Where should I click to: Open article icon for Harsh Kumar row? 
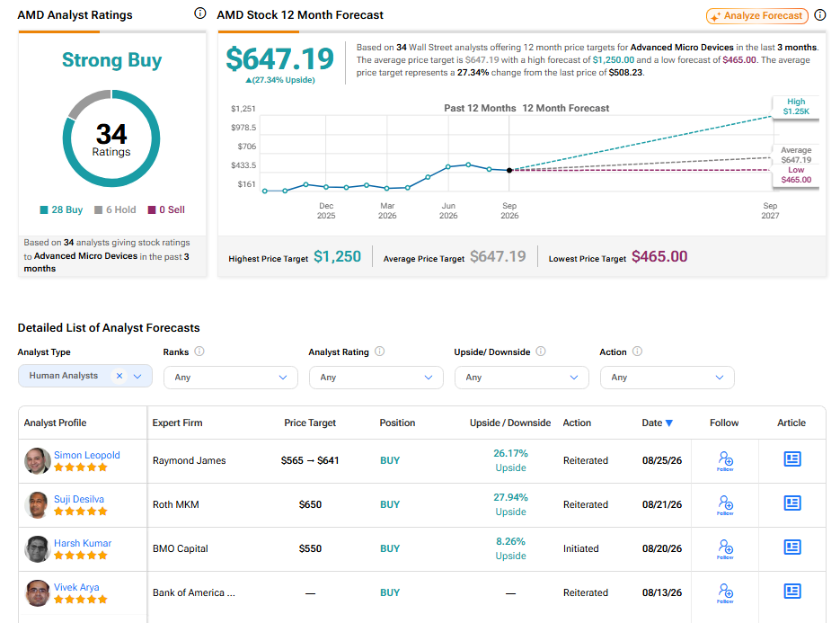[792, 547]
